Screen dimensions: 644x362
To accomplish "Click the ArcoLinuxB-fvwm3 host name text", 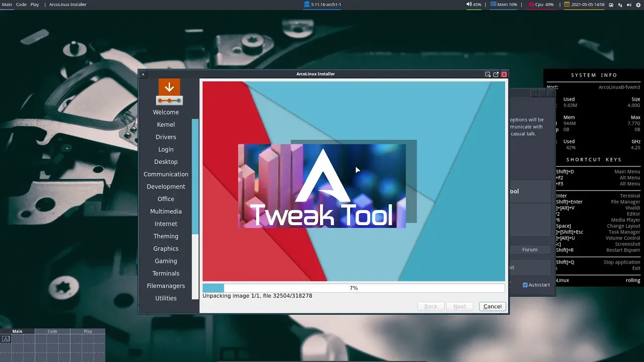I will 619,87.
